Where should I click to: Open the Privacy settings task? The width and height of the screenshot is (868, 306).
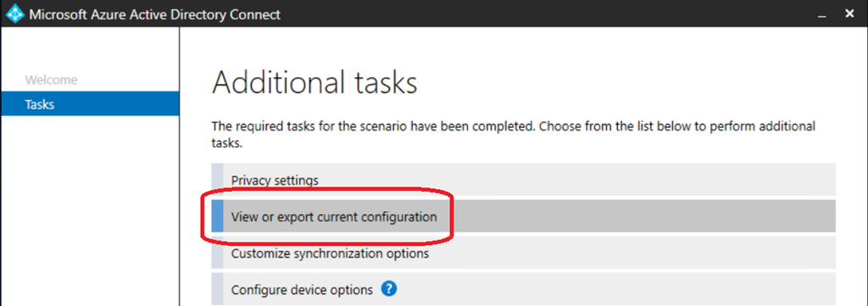(x=523, y=180)
